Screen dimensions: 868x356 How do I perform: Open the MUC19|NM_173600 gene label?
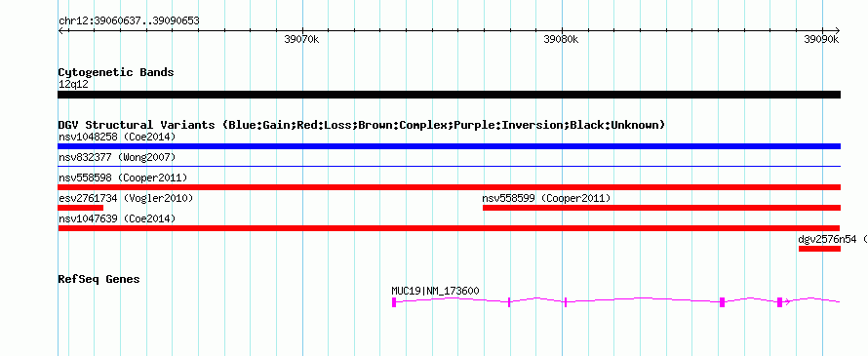pos(435,291)
